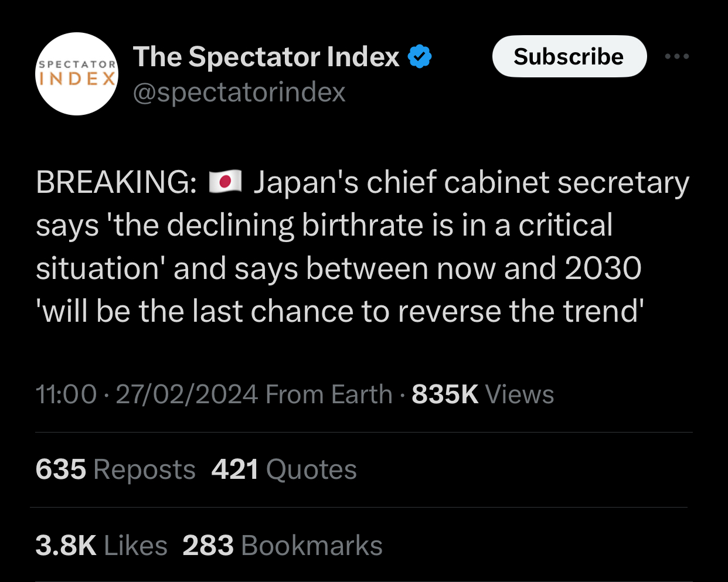728x582 pixels.
Task: Open the three-dot more options menu
Action: (x=677, y=56)
